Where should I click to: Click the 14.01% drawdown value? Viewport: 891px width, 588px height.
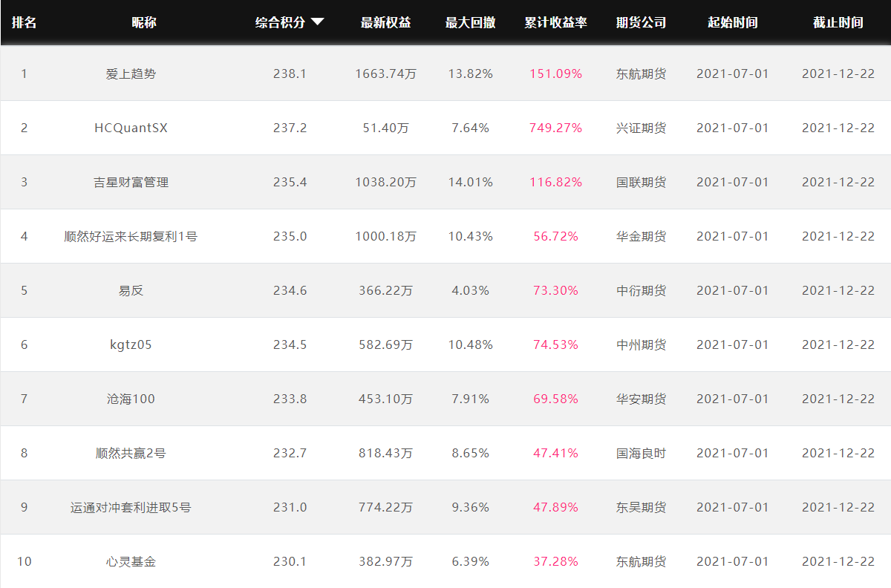tap(470, 182)
